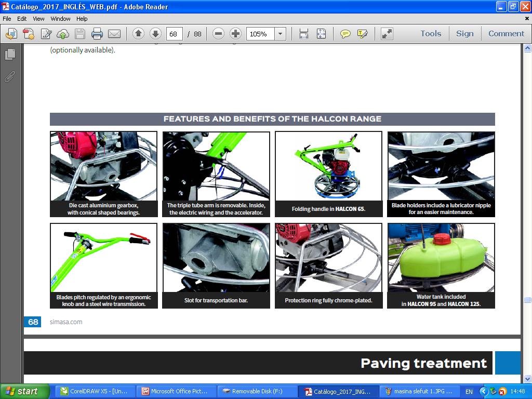Click the EN language indicator in tray
Screen dimensions: 532x399
point(469,392)
